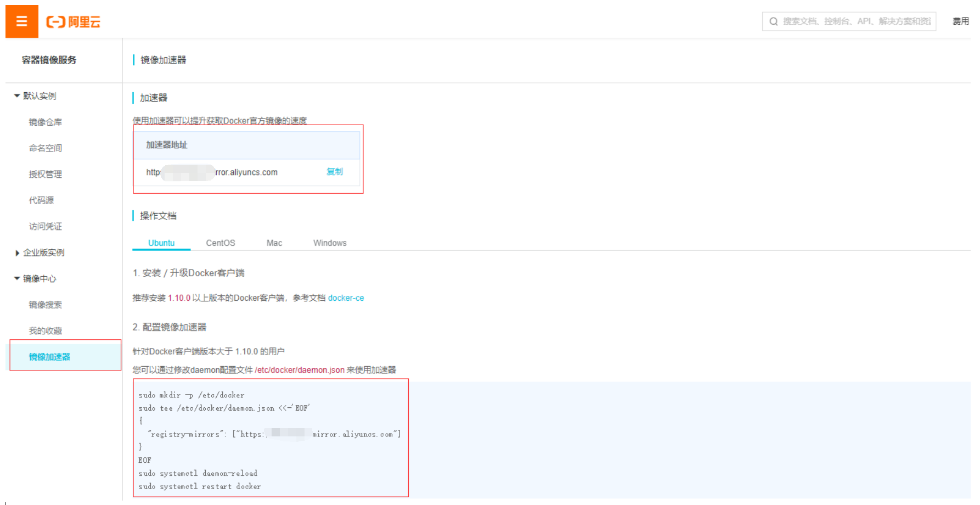
Task: Copy the accelerator address via 复制
Action: pyautogui.click(x=335, y=172)
